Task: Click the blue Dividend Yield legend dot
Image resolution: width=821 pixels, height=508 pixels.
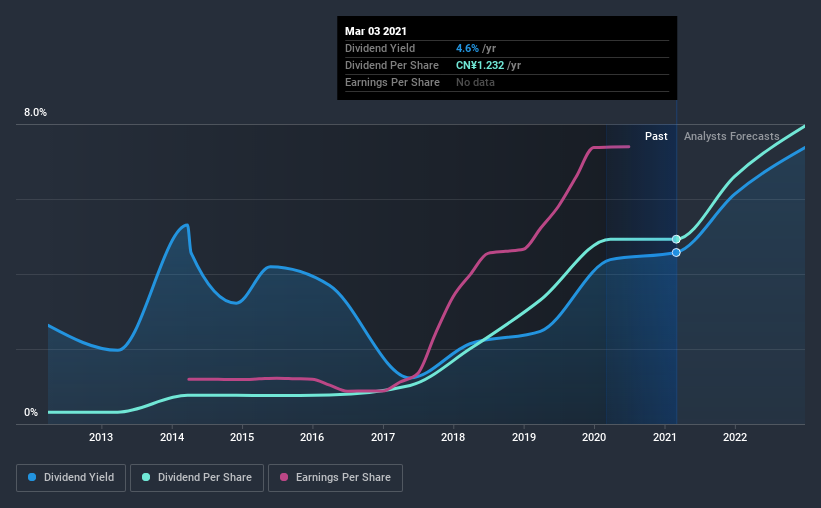Action: pos(32,477)
